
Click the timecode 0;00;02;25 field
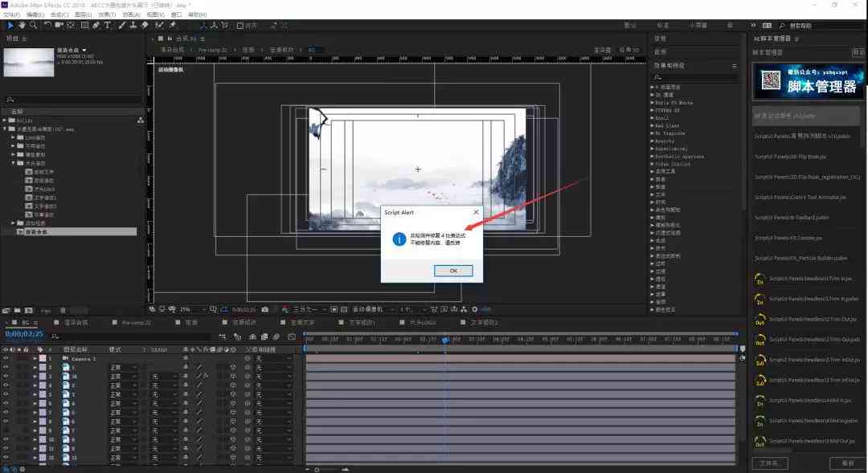(24, 334)
